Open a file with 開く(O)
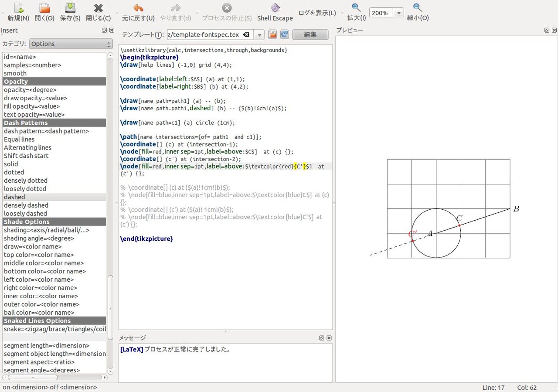Image resolution: width=558 pixels, height=392 pixels. point(44,12)
